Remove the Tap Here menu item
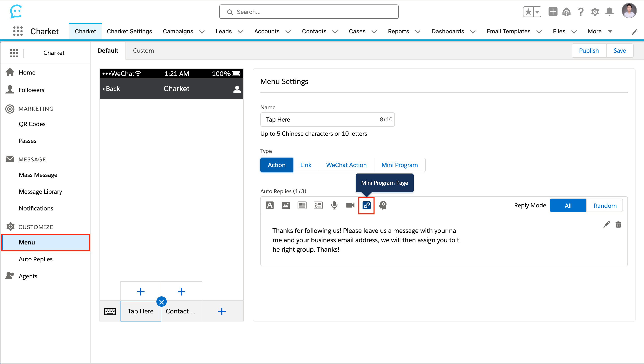Screen dimensions: 644x364 pos(161,302)
